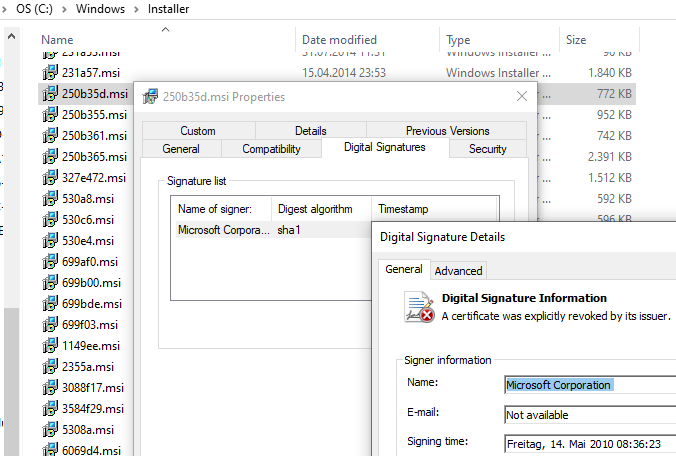Open the Previous Versions tab
This screenshot has height=456, width=676.
coord(447,131)
